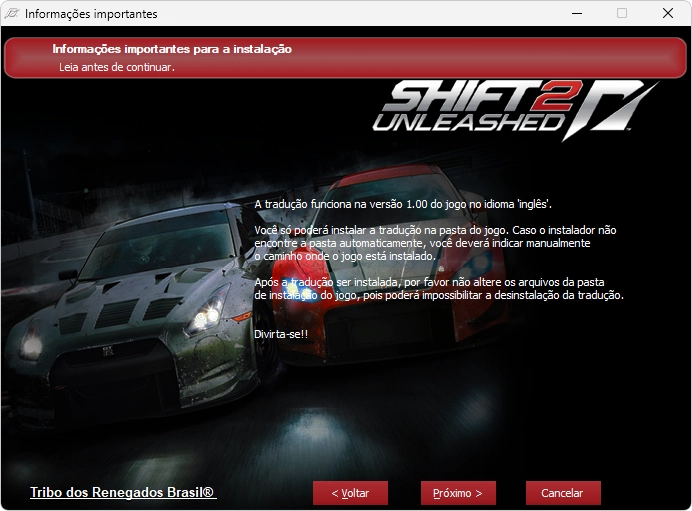692x511 pixels.
Task: Close the Informações importantes window
Action: click(668, 13)
